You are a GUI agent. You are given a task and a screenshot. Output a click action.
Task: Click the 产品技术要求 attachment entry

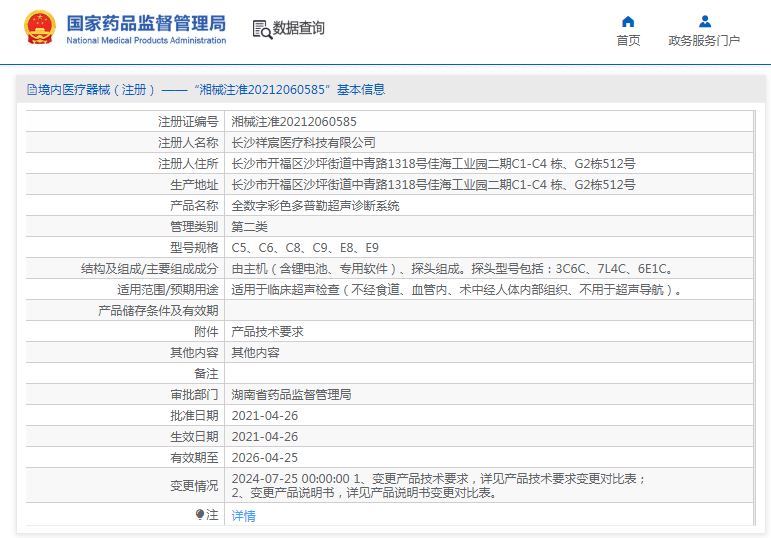267,331
